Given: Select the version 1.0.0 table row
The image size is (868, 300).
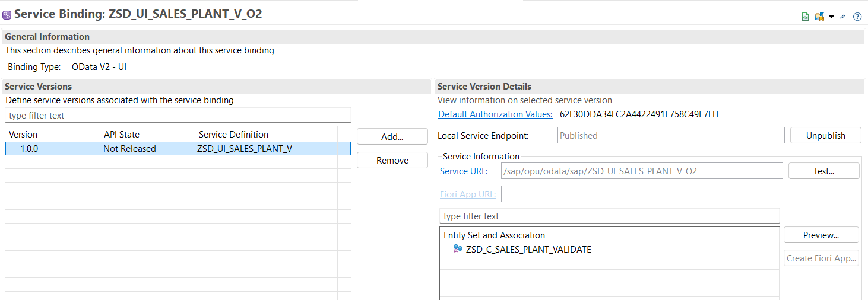Looking at the screenshot, I should (x=178, y=149).
